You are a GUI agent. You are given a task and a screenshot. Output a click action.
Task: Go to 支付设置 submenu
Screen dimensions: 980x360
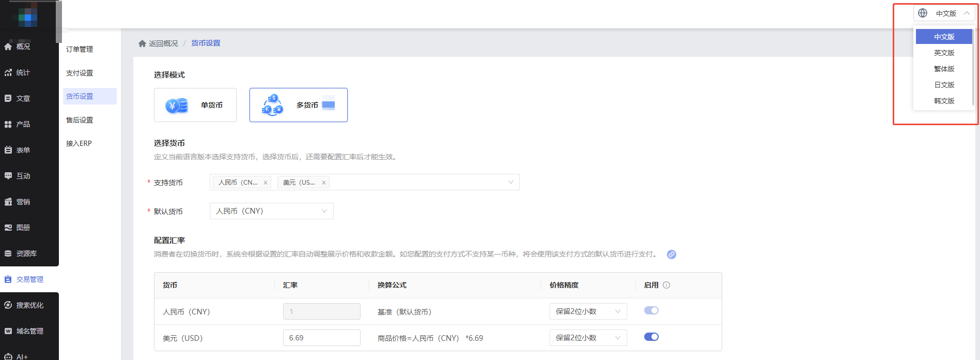coord(80,73)
